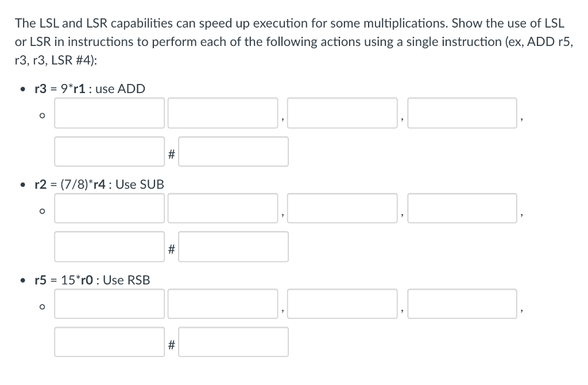Click fourth input box in ADD question row
This screenshot has width=588, height=385.
462,113
